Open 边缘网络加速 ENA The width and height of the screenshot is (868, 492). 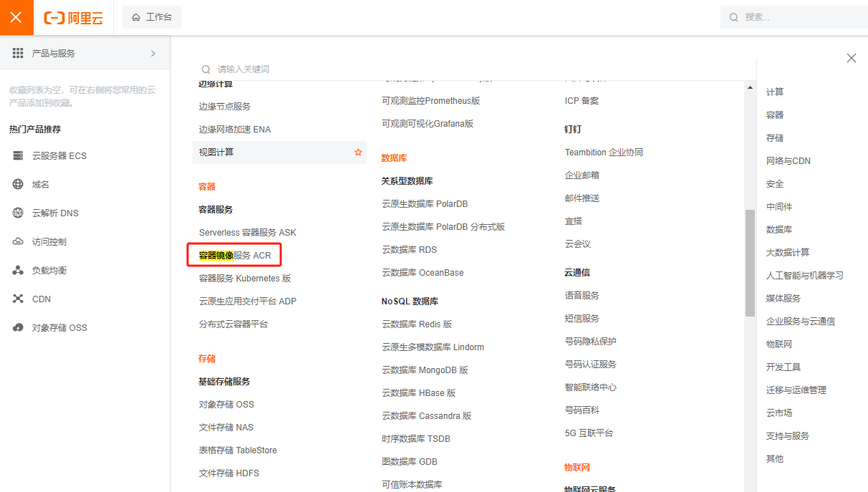click(x=235, y=129)
